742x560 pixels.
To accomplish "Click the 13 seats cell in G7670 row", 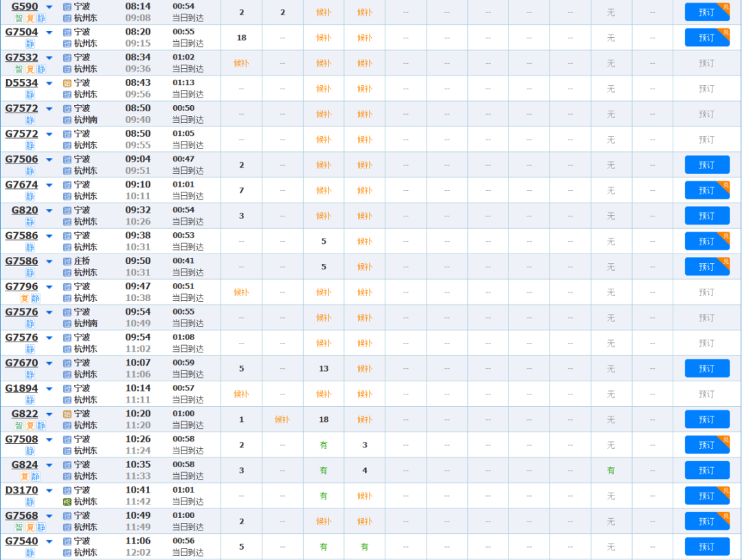I will 324,369.
